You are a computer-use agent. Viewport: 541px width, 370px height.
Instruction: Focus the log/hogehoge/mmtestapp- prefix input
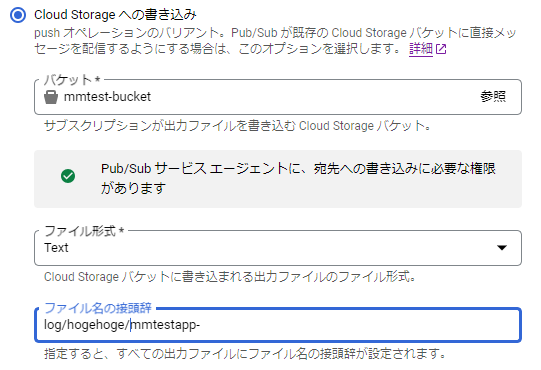point(278,325)
